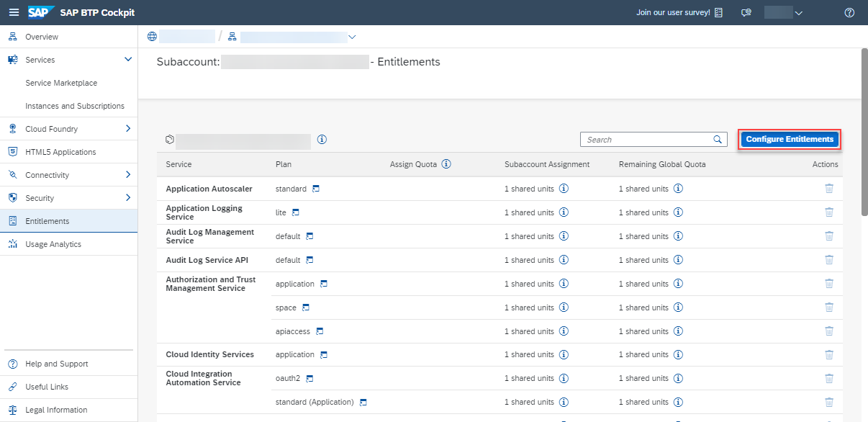Show subaccount assignment info for Audit Log Service API
The height and width of the screenshot is (422, 868).
coord(564,260)
